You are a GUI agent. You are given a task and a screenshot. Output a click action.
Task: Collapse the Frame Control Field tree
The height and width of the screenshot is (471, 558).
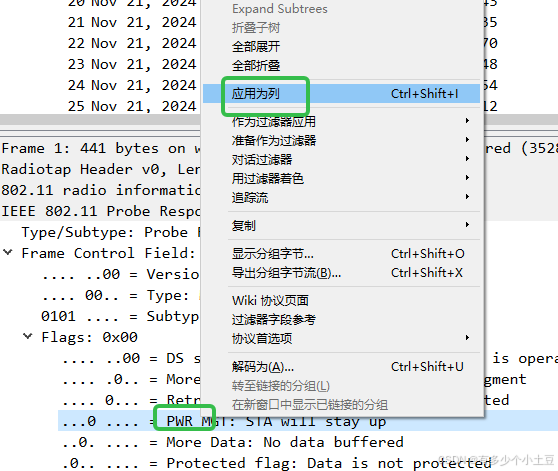click(8, 253)
